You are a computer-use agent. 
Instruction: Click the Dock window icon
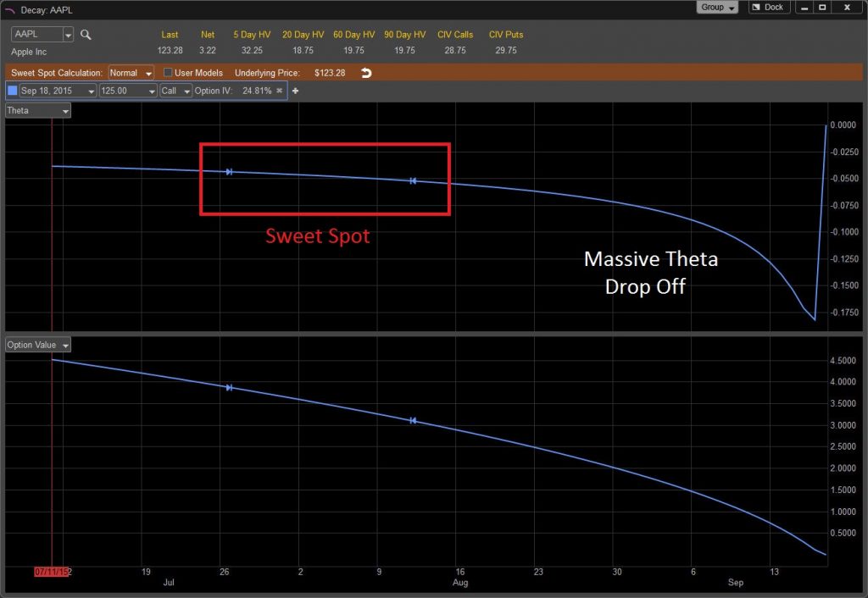click(x=767, y=7)
